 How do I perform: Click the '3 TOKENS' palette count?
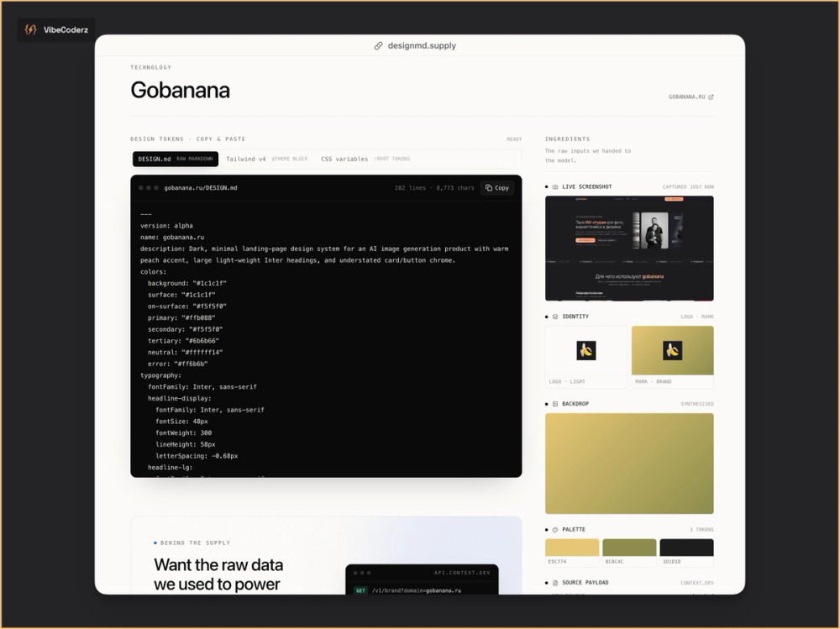(701, 530)
